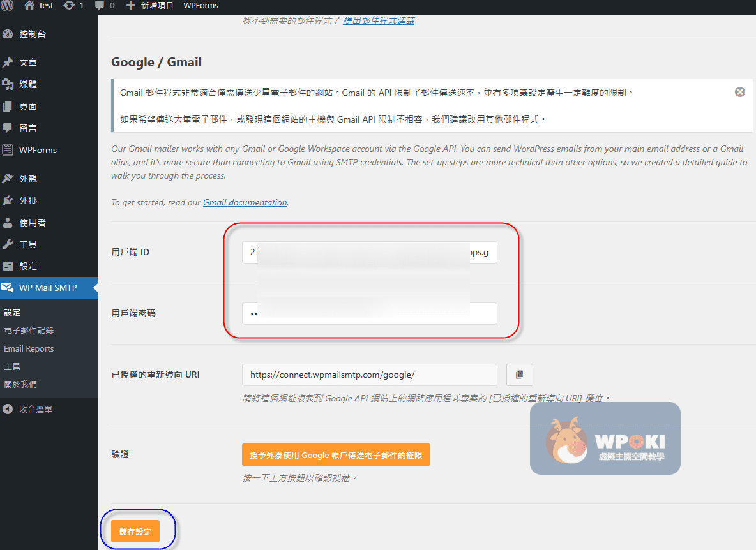This screenshot has height=550, width=756.
Task: Click the 工具 wrench icon
Action: 8,244
